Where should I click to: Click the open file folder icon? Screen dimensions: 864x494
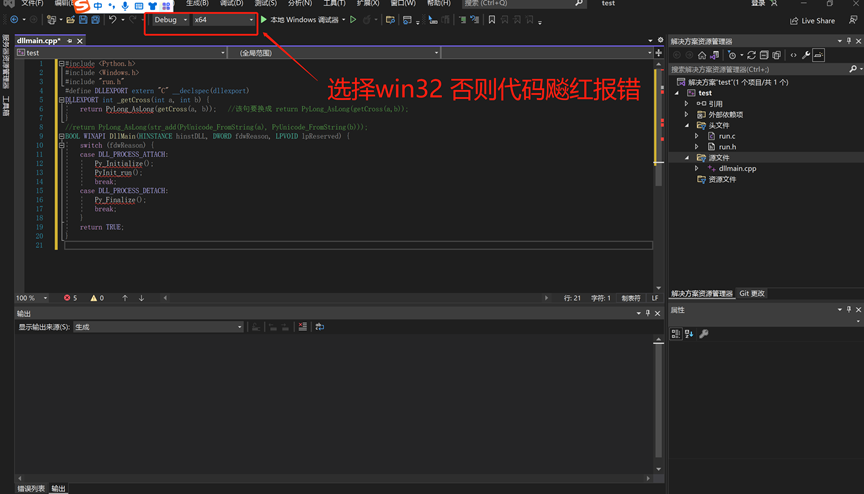(71, 20)
